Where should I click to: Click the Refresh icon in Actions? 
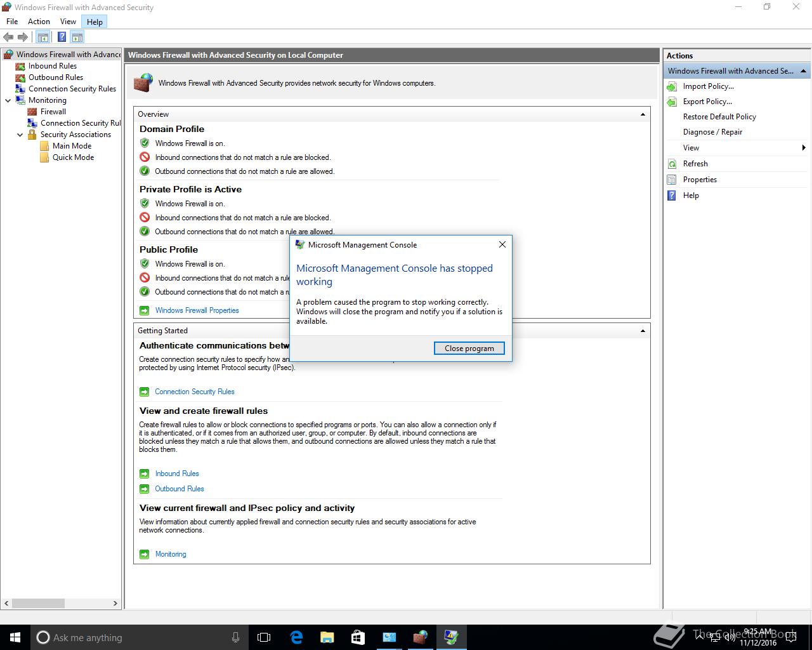[x=672, y=164]
